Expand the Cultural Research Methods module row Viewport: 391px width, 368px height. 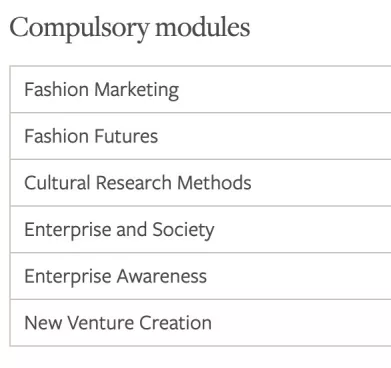pyautogui.click(x=201, y=183)
